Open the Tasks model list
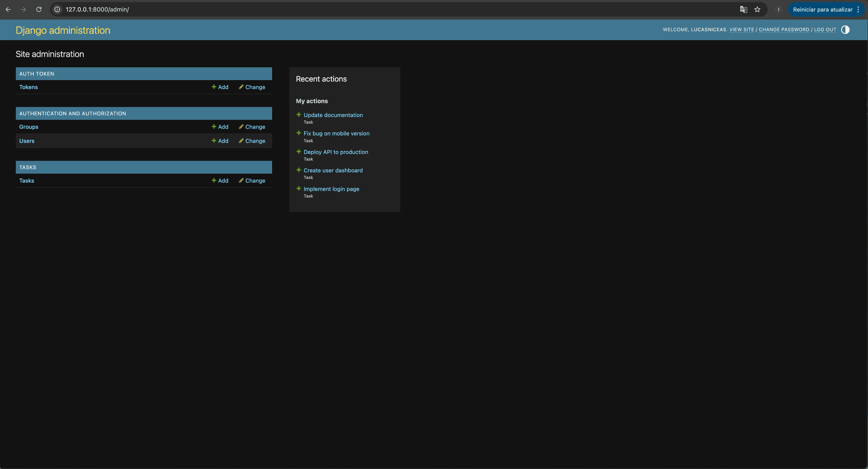The width and height of the screenshot is (868, 469). tap(27, 181)
